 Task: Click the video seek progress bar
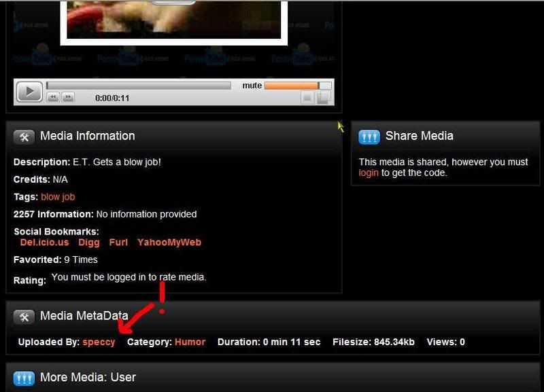[x=139, y=86]
